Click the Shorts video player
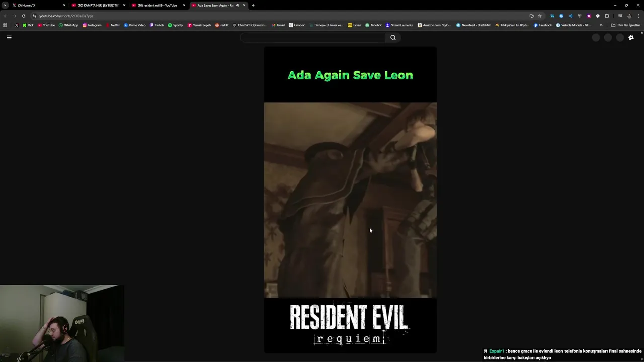644x362 pixels. coord(350,200)
